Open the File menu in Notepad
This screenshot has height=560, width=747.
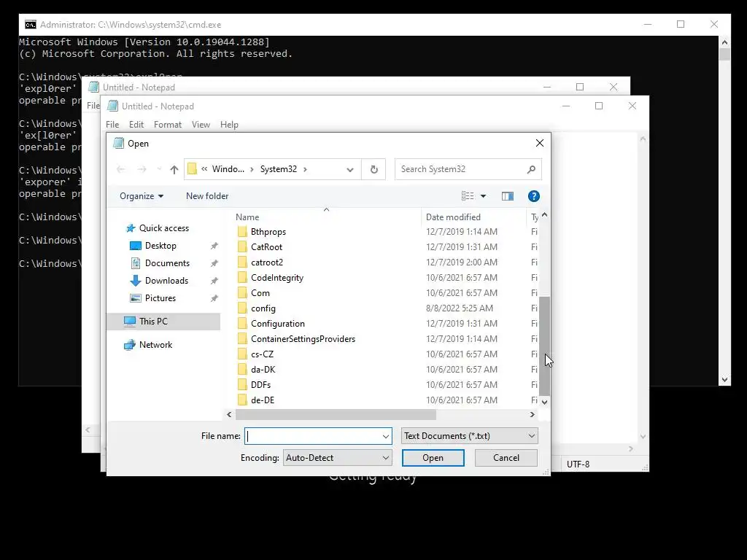point(112,125)
